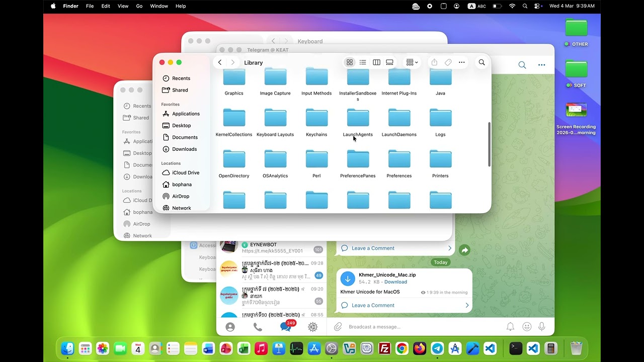Open the EYNEWBOT chat in Telegram list
644x362 pixels.
272,247
